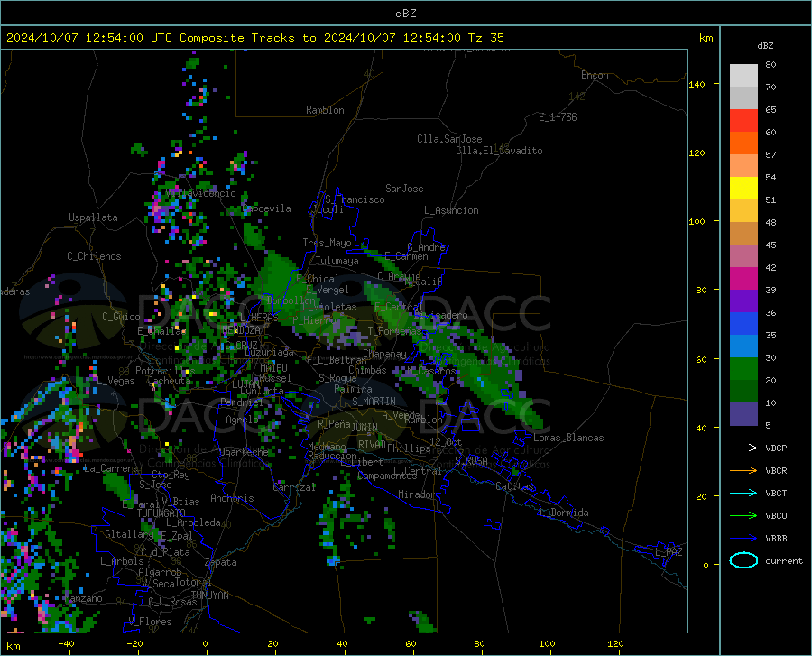Image resolution: width=812 pixels, height=656 pixels.
Task: Pick the light blue 30-35 dBZ band
Action: point(743,346)
